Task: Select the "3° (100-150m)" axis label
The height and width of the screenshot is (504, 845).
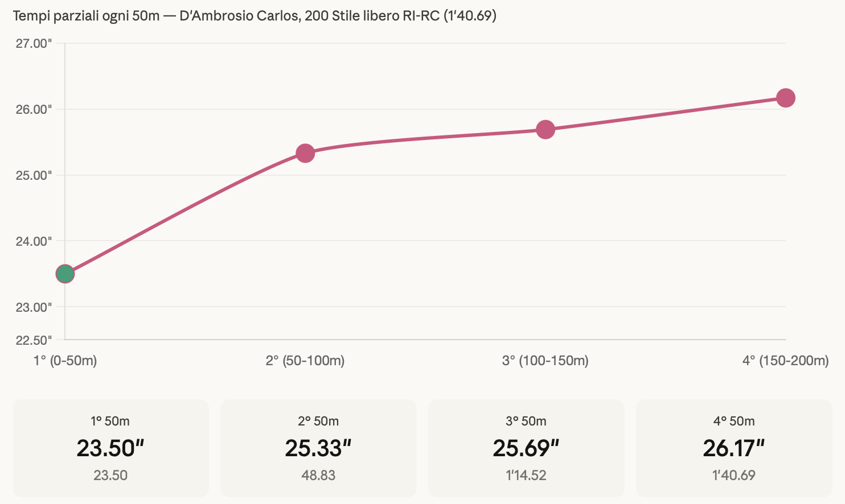Action: (545, 361)
